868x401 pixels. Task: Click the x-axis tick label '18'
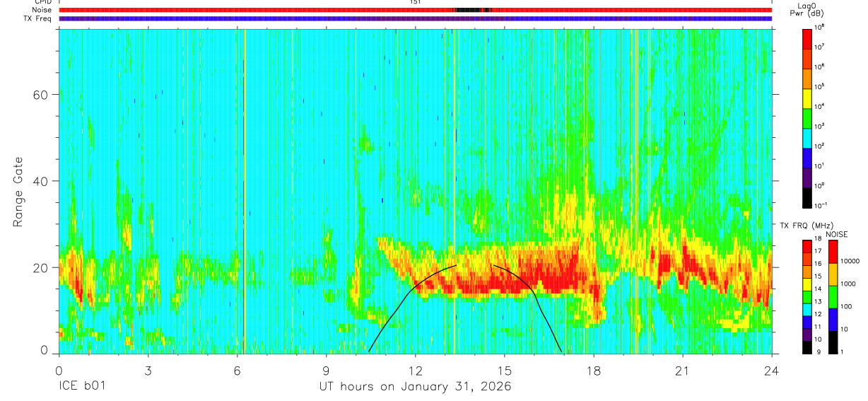point(594,370)
